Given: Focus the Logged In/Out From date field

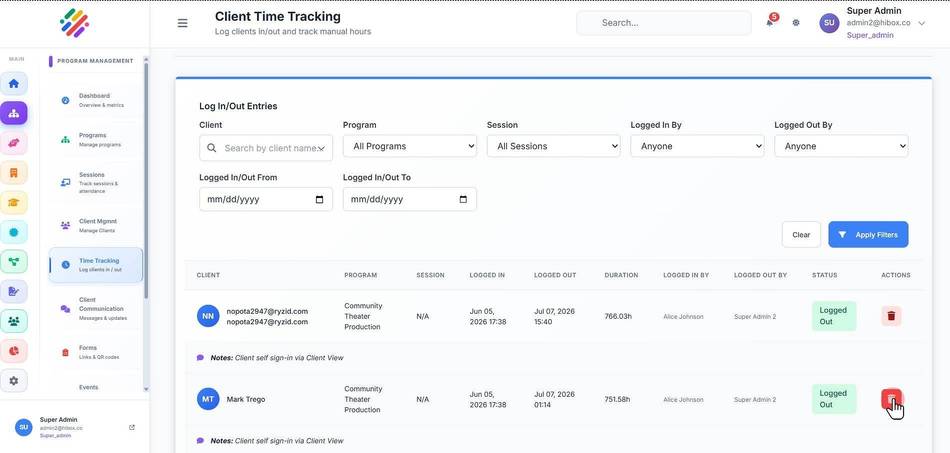Looking at the screenshot, I should tap(266, 199).
